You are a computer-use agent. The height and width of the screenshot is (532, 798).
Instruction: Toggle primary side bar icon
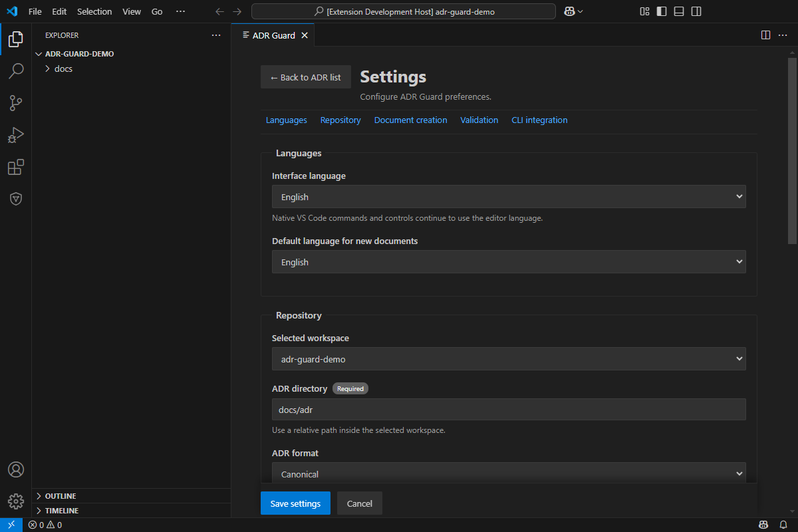[x=662, y=11]
